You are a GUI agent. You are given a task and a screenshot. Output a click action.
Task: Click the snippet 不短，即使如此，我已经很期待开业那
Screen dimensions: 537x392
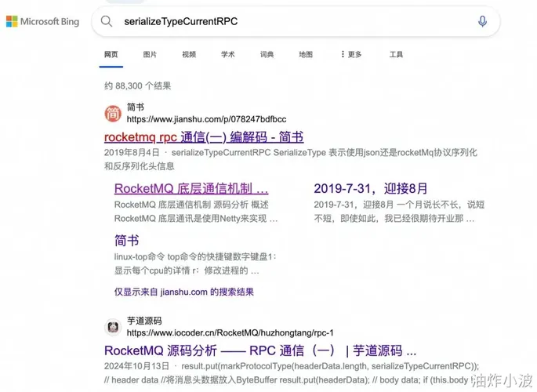click(394, 219)
